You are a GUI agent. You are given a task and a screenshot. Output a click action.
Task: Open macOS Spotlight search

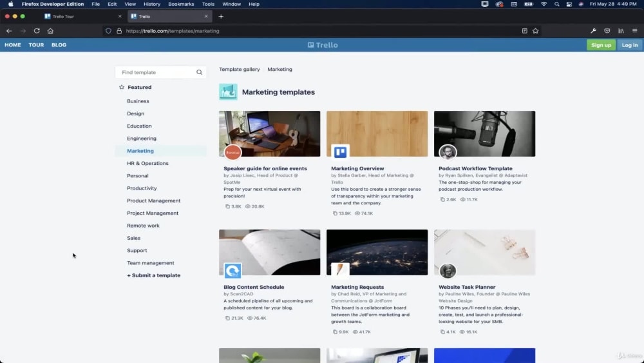point(556,4)
